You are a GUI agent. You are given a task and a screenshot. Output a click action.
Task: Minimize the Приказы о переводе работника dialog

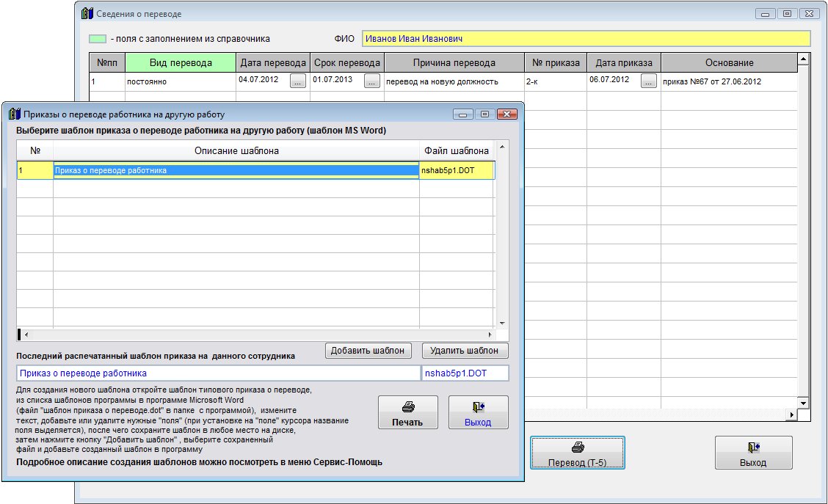pyautogui.click(x=462, y=114)
